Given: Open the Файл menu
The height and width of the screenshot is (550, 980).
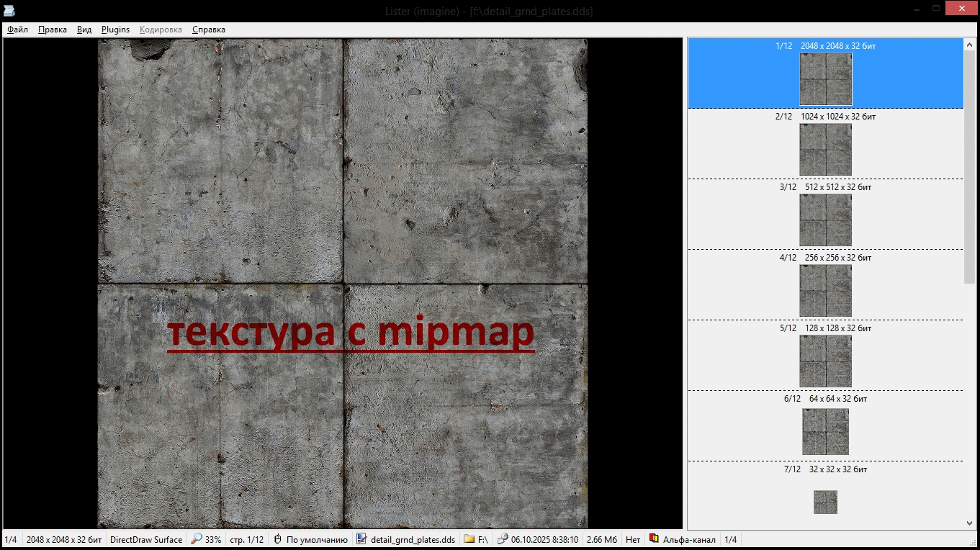Looking at the screenshot, I should pos(17,30).
